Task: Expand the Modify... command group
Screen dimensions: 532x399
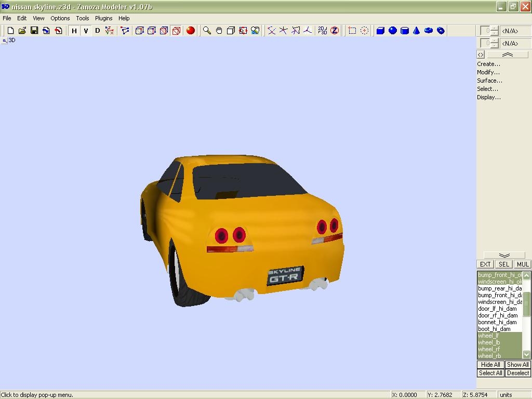Action: point(488,72)
